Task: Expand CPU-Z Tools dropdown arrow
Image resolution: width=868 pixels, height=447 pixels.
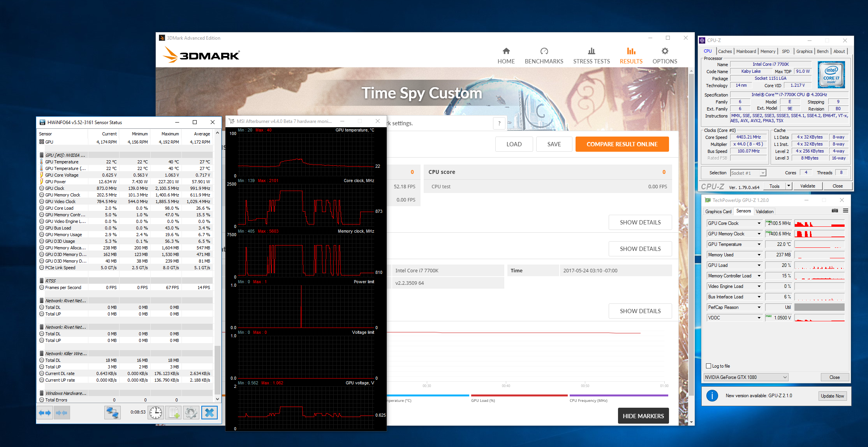Action: click(x=789, y=186)
